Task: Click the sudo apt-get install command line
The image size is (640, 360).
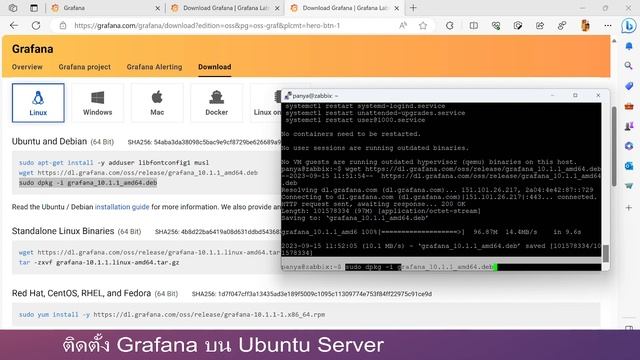Action: pos(114,162)
